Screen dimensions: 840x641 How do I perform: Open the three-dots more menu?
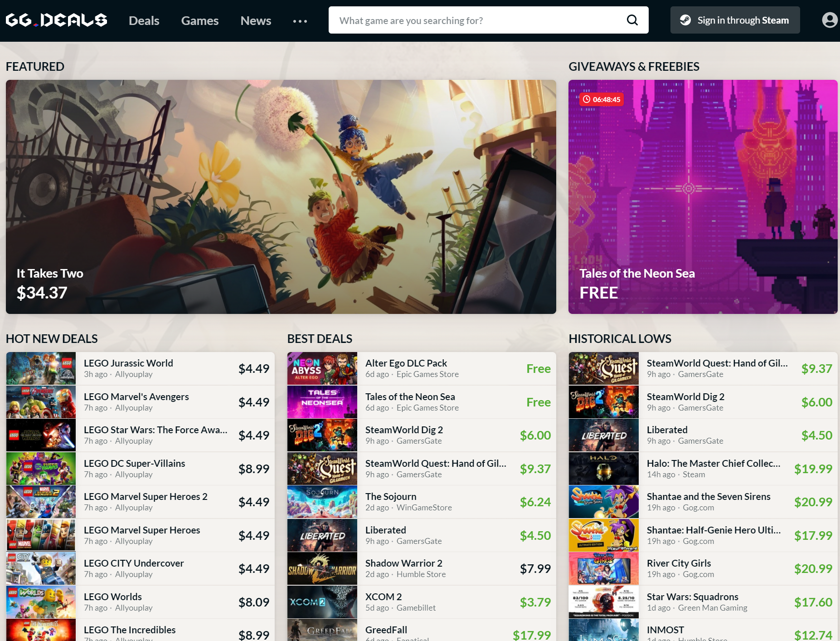(300, 21)
